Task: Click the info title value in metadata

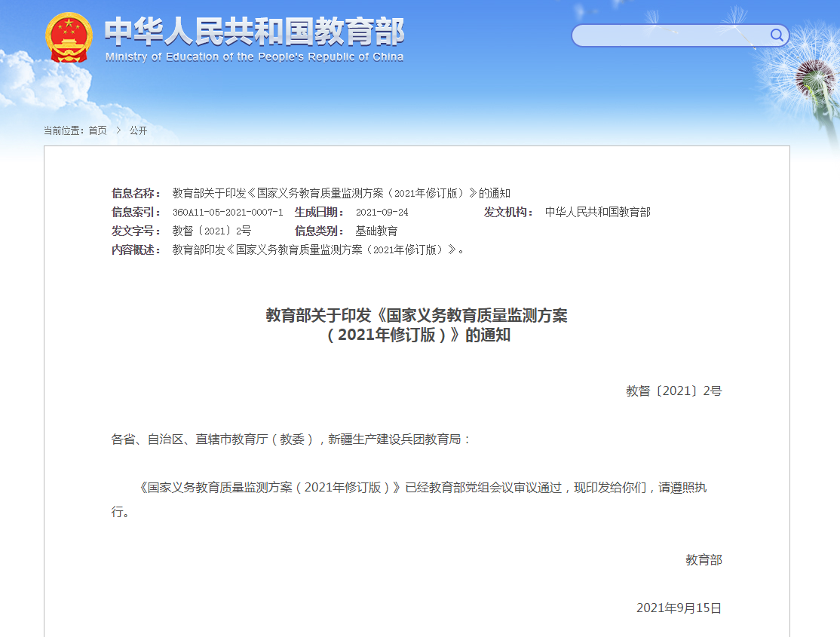Action: [342, 193]
